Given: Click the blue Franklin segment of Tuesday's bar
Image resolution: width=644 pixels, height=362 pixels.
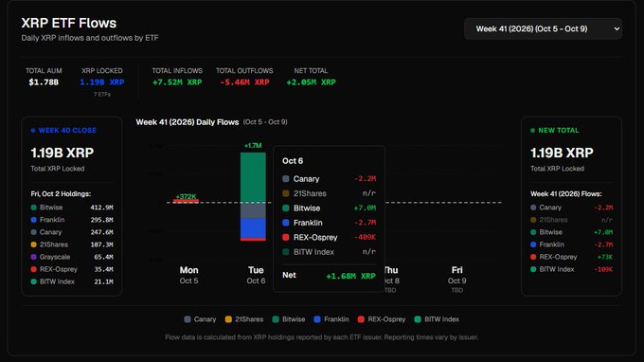Looking at the screenshot, I should pos(253,228).
